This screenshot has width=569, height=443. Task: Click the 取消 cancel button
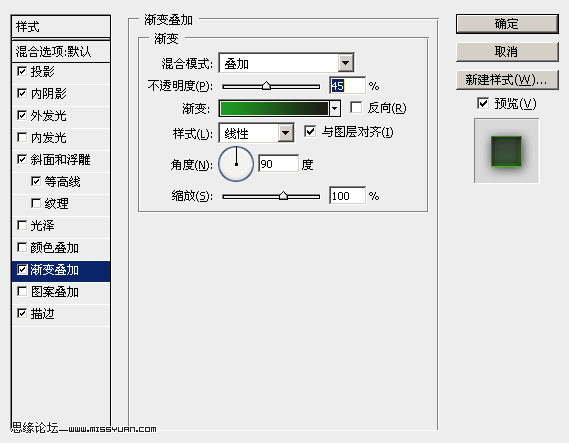pos(507,52)
